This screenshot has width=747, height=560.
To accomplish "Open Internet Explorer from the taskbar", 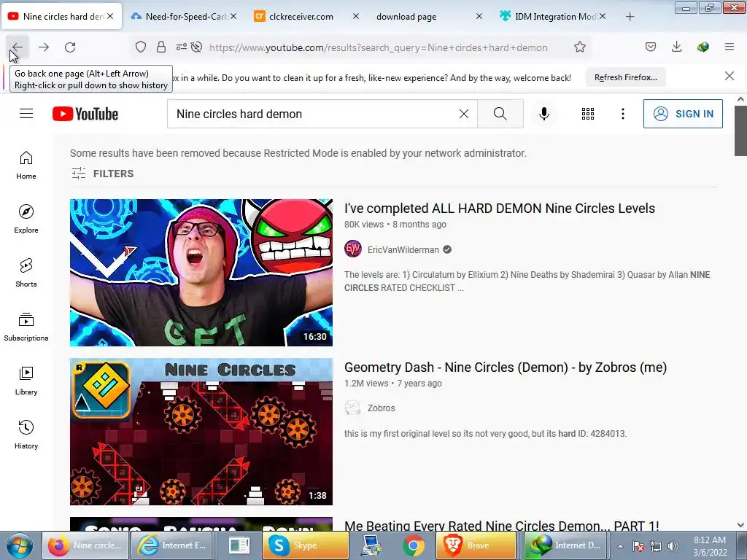I will [x=171, y=545].
